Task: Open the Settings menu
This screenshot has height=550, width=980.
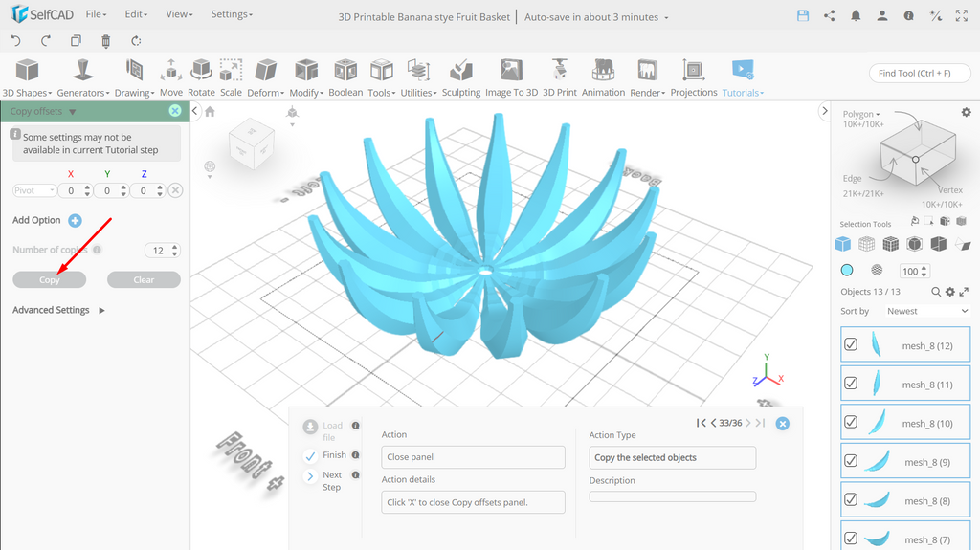Action: pyautogui.click(x=232, y=13)
